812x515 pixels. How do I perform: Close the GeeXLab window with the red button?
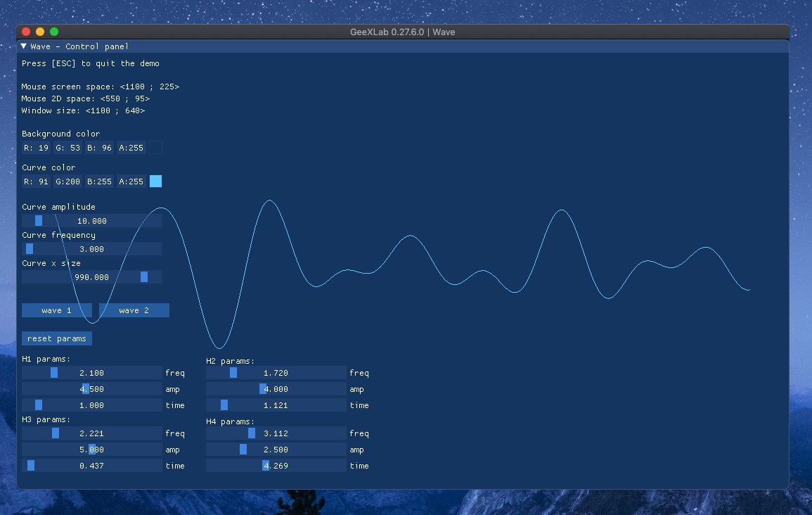click(x=26, y=32)
